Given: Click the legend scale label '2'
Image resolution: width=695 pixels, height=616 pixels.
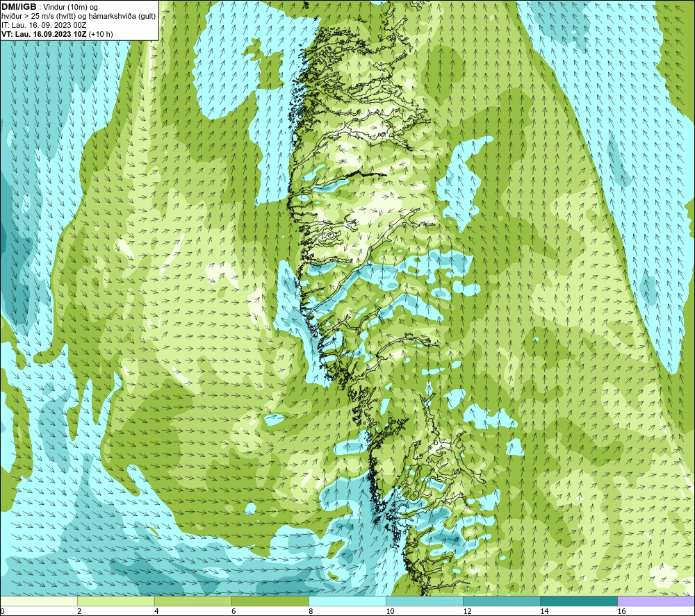Looking at the screenshot, I should coord(79,611).
